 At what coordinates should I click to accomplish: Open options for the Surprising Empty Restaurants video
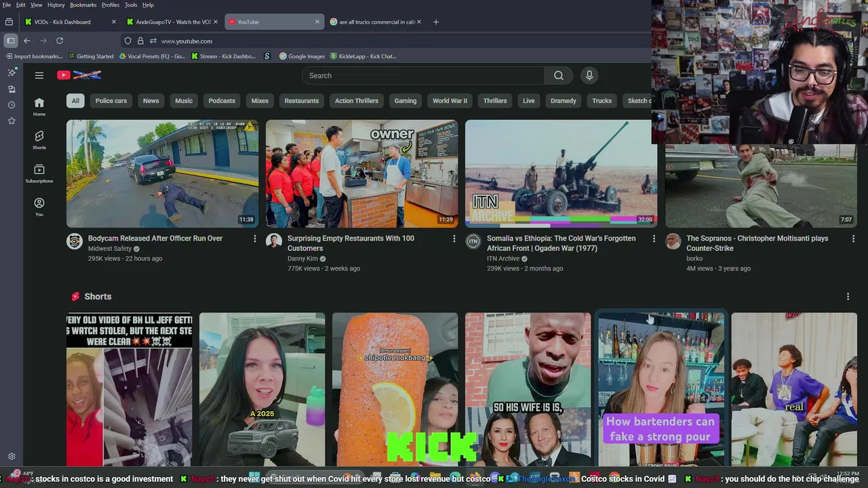[454, 239]
